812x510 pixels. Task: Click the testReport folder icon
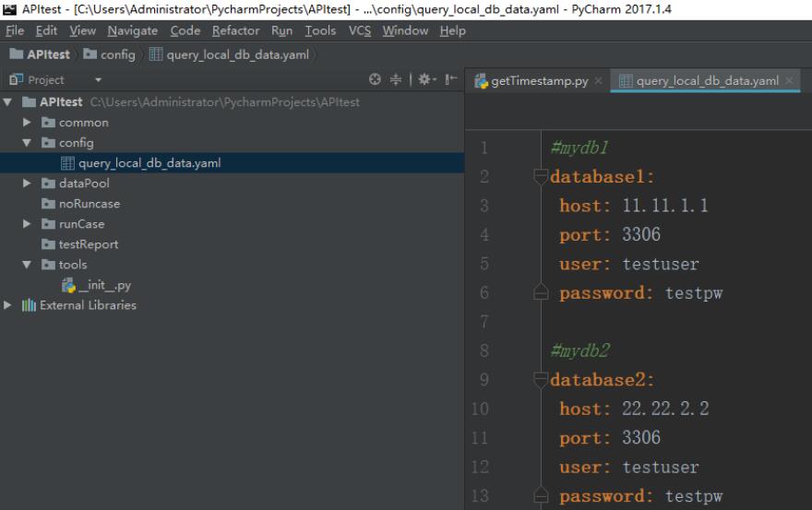(x=48, y=243)
